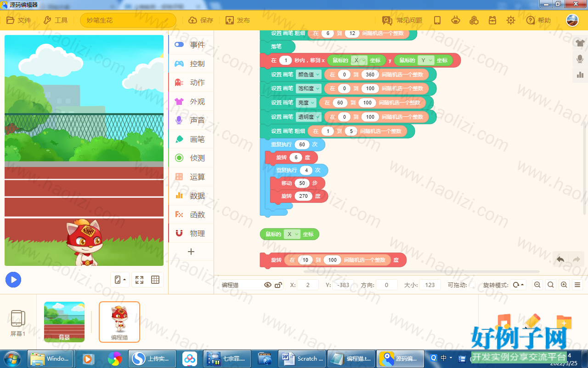Open the stage device orientation dropdown

point(120,280)
